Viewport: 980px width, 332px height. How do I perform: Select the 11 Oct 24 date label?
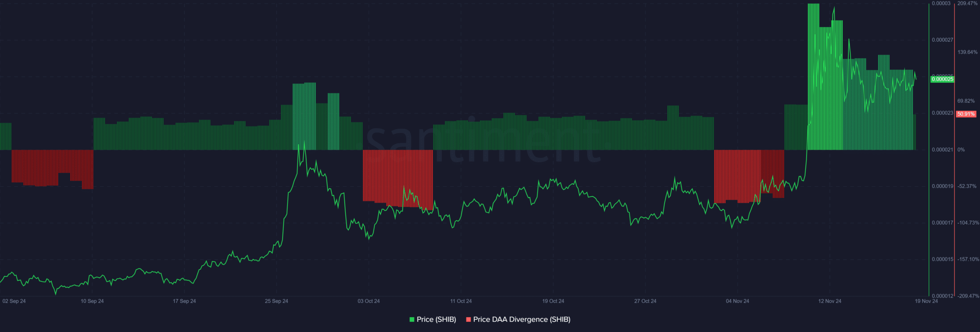(461, 301)
